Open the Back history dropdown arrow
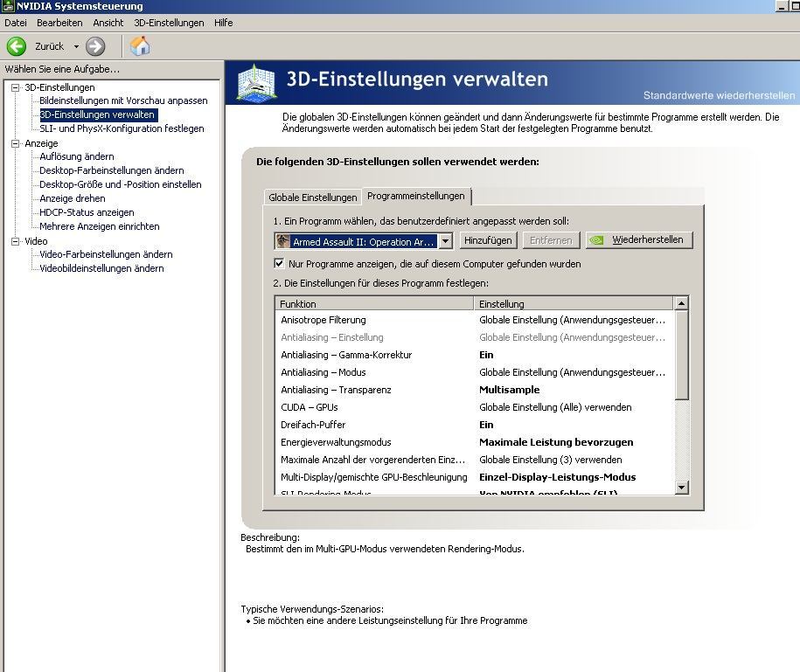800x672 pixels. tap(76, 46)
